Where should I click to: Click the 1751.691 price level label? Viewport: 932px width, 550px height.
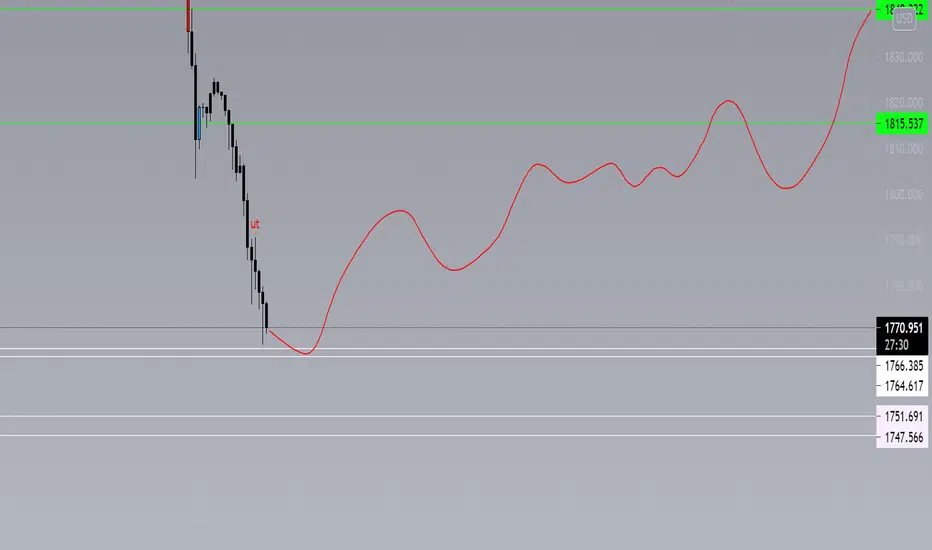(902, 416)
